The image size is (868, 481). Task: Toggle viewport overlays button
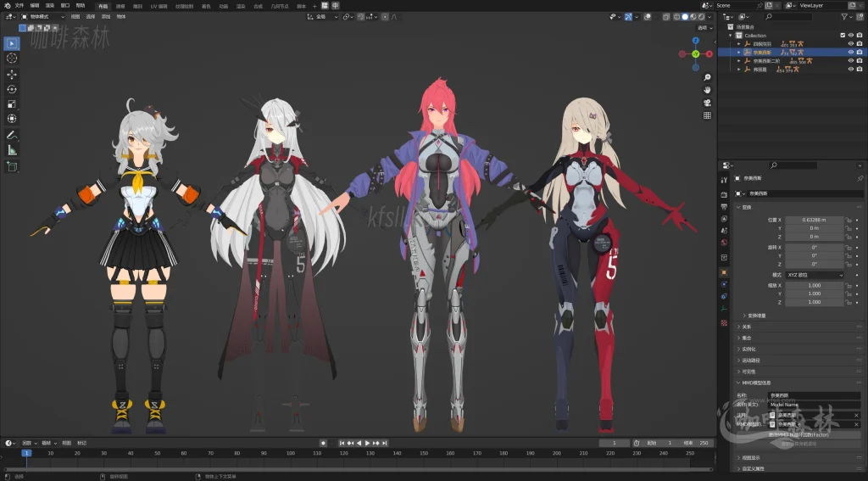point(648,17)
